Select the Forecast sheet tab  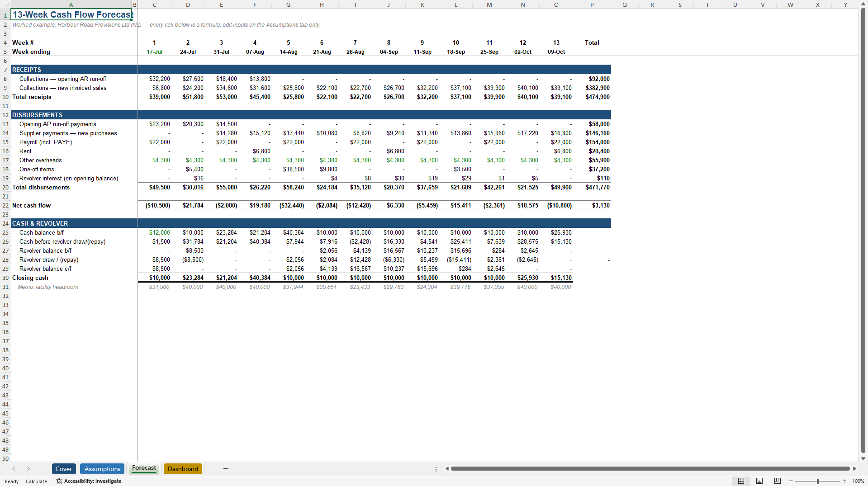[x=144, y=468]
